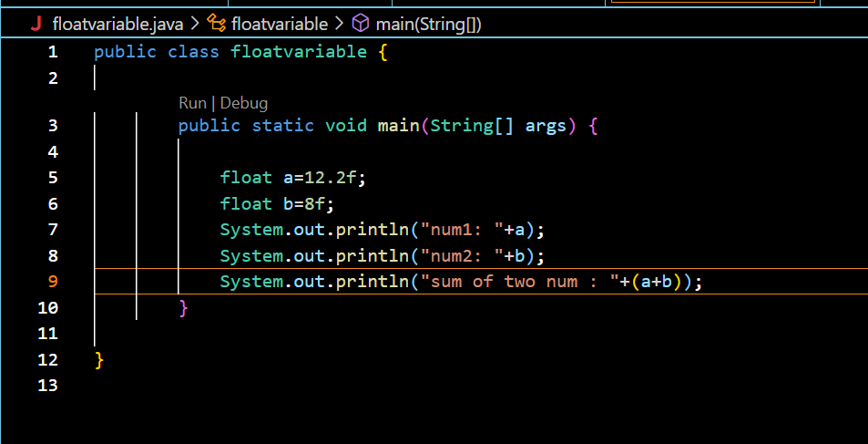
Task: Place cursor on class name floatvariable in line 1
Action: click(299, 52)
